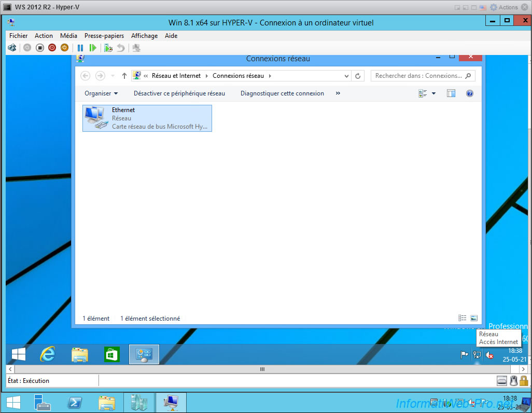This screenshot has width=532, height=413.
Task: Open the Fichier menu
Action: (x=18, y=36)
